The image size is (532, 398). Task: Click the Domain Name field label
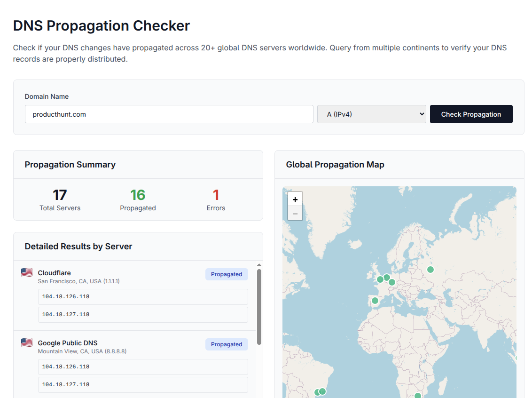coord(47,96)
